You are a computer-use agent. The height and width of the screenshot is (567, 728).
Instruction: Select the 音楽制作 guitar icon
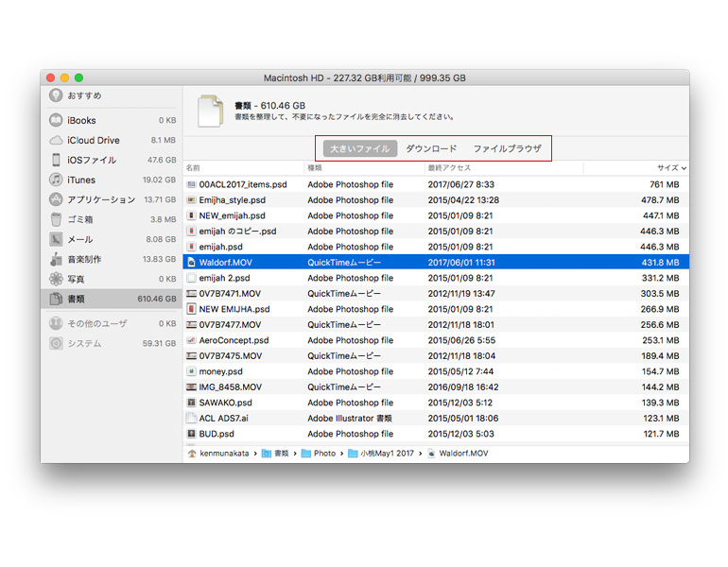[x=57, y=260]
